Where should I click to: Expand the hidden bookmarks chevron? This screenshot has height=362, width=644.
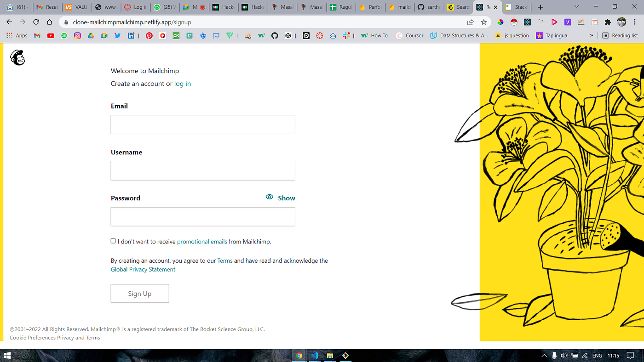tap(592, 35)
